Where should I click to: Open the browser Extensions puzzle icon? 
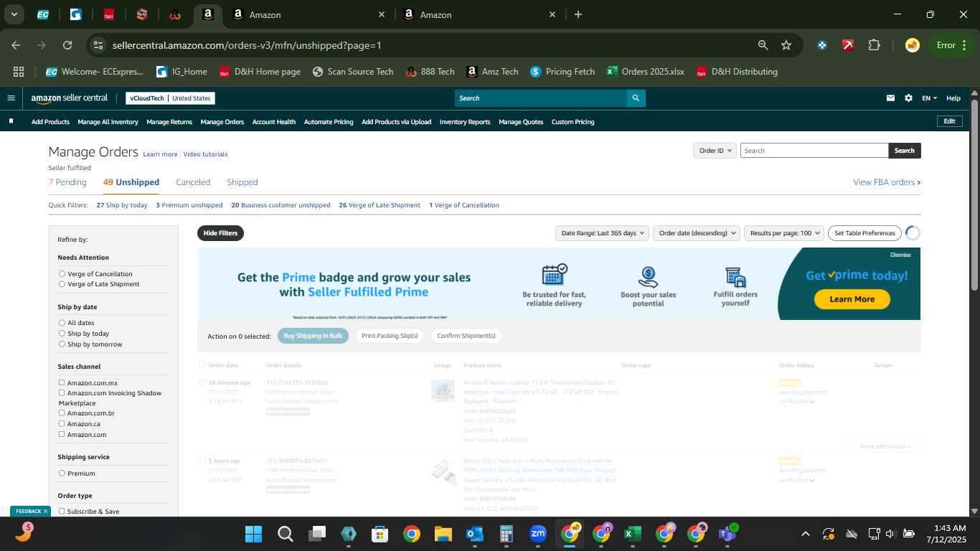click(x=874, y=45)
